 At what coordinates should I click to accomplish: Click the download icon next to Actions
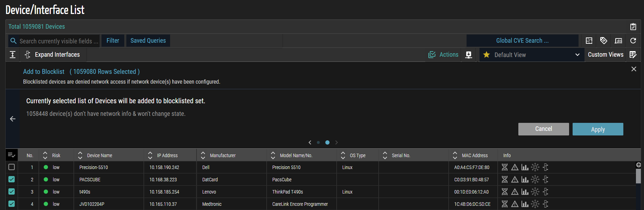469,55
